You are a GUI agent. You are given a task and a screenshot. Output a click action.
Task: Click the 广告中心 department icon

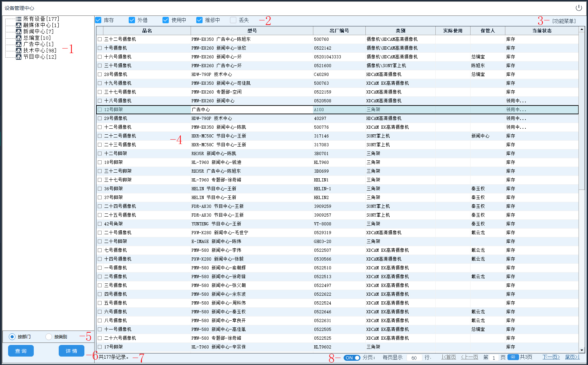tap(19, 44)
